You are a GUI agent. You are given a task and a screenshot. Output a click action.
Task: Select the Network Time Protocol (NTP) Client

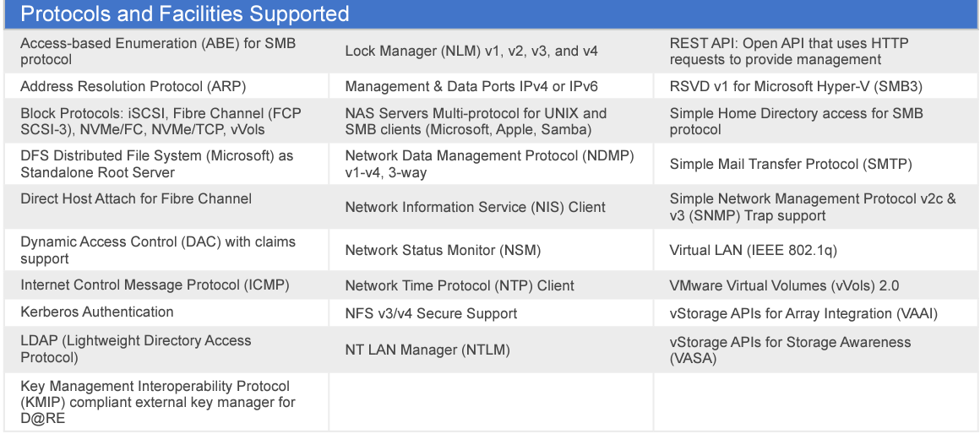pos(460,285)
